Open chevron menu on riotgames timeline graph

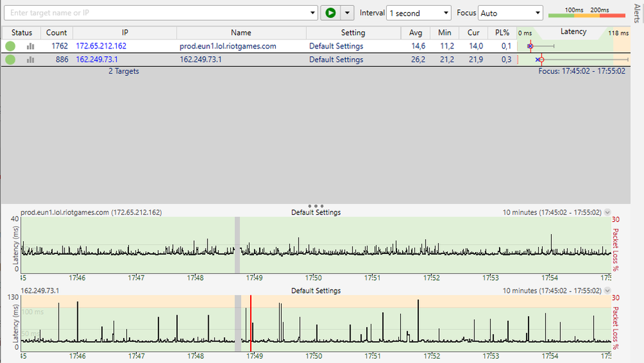[x=607, y=212]
